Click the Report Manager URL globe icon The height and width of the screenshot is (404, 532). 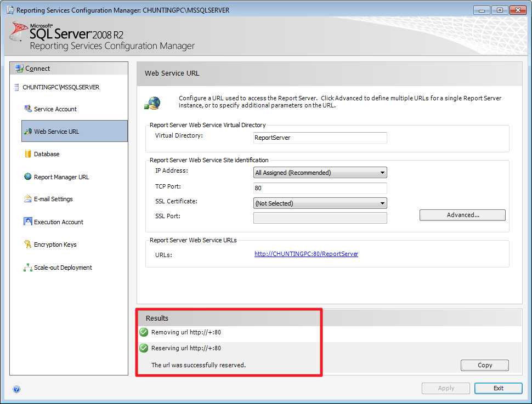(28, 177)
